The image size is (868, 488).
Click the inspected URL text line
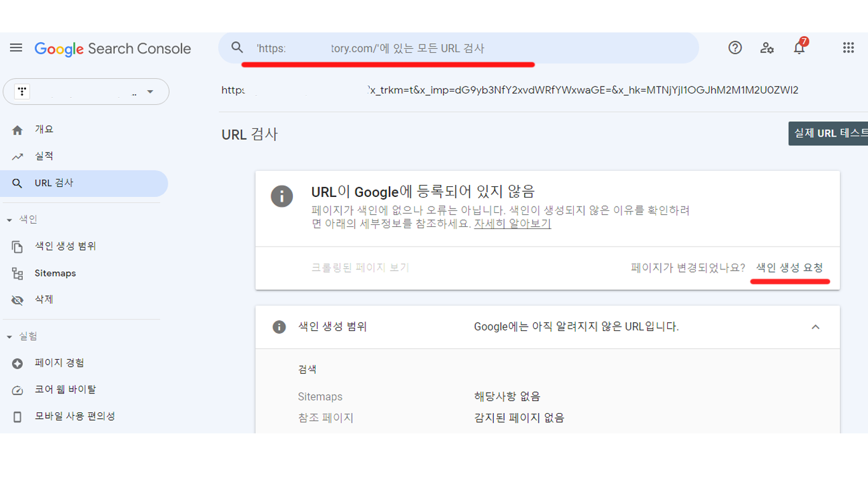510,90
